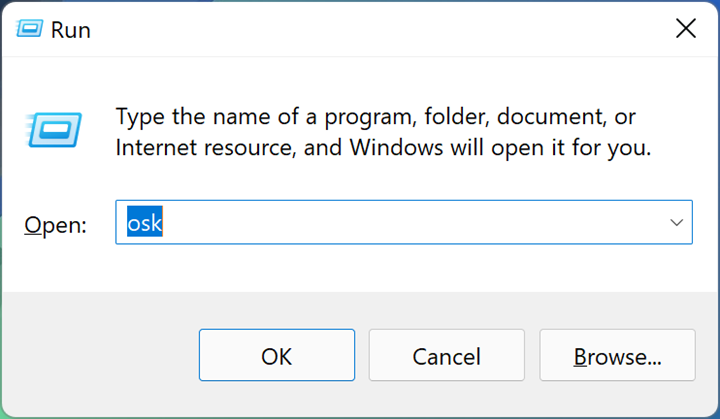Image resolution: width=720 pixels, height=419 pixels.
Task: Click the word Windows in the description
Action: 396,147
